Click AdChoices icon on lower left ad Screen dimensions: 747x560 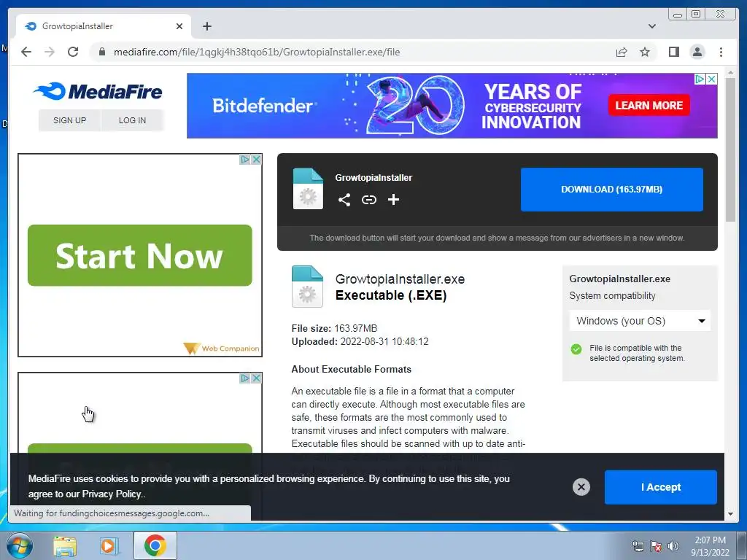(x=245, y=378)
